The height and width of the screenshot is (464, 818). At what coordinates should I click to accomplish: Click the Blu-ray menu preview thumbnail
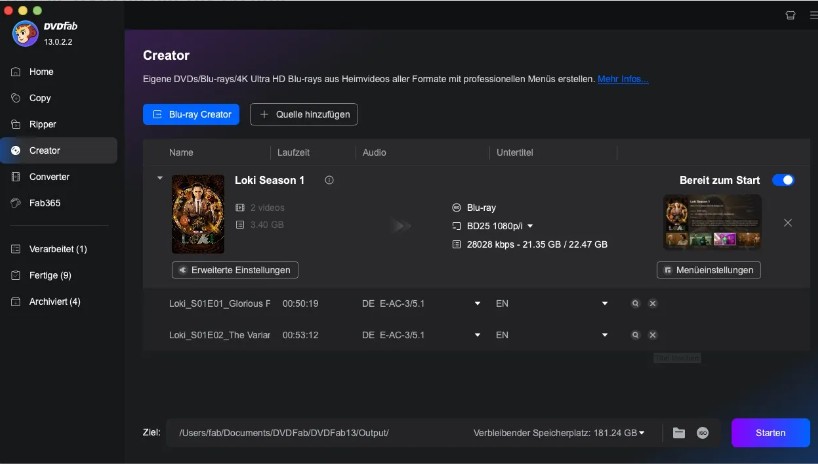pos(712,222)
